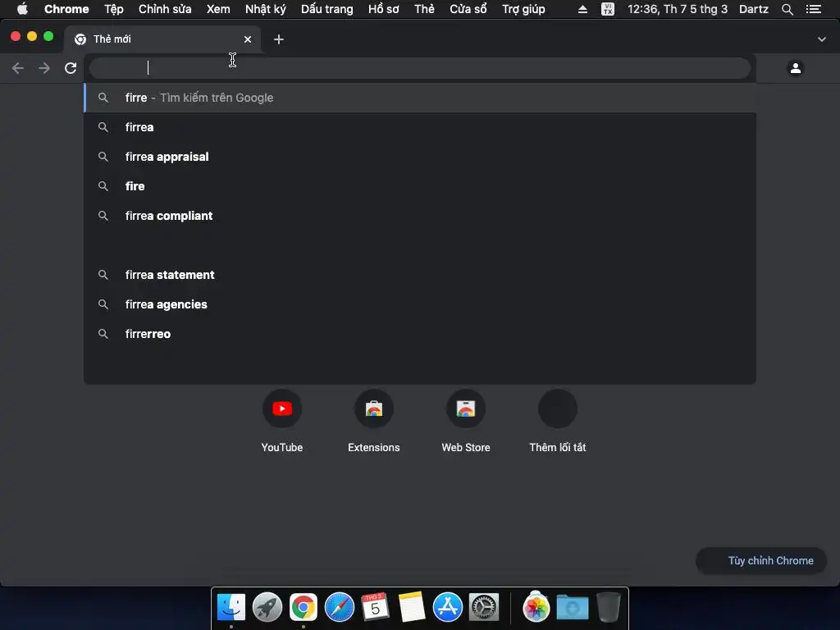Select 'firre - Tìm kiếm trên Google' suggestion
Screen dimensions: 840x630
coord(420,98)
